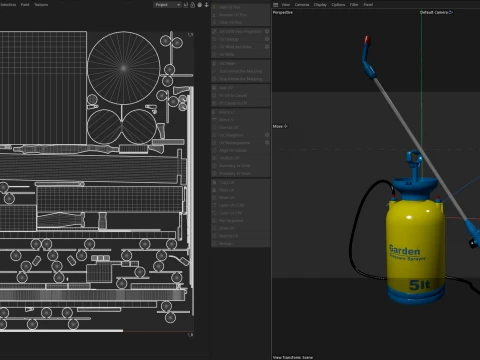Click the Default Camera label icon
The image size is (480, 360).
point(451,12)
